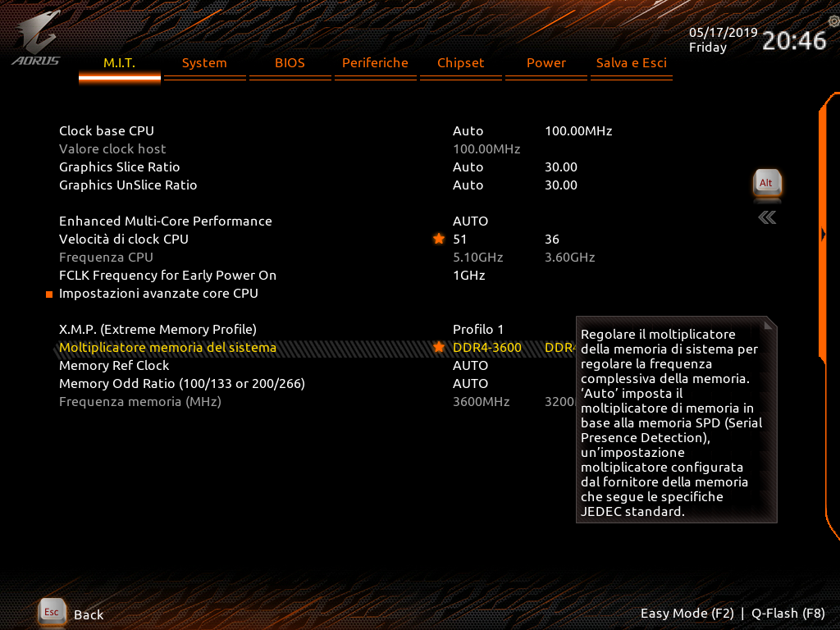Image resolution: width=840 pixels, height=630 pixels.
Task: Change Graphics Slice Ratio Auto value
Action: click(x=468, y=167)
